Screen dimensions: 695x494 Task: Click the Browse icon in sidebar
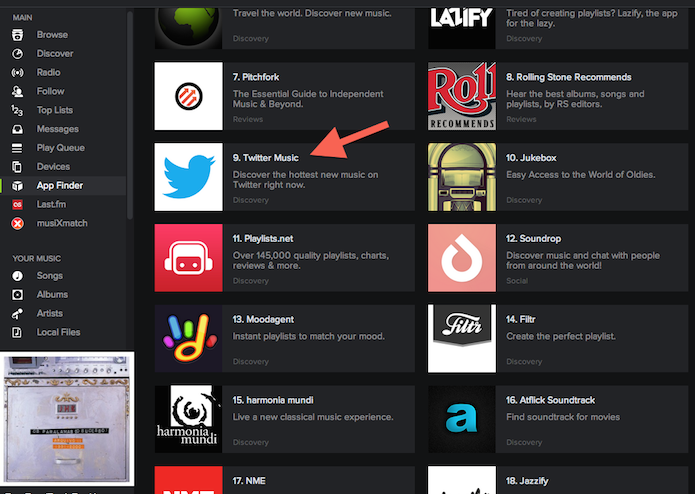[x=17, y=35]
